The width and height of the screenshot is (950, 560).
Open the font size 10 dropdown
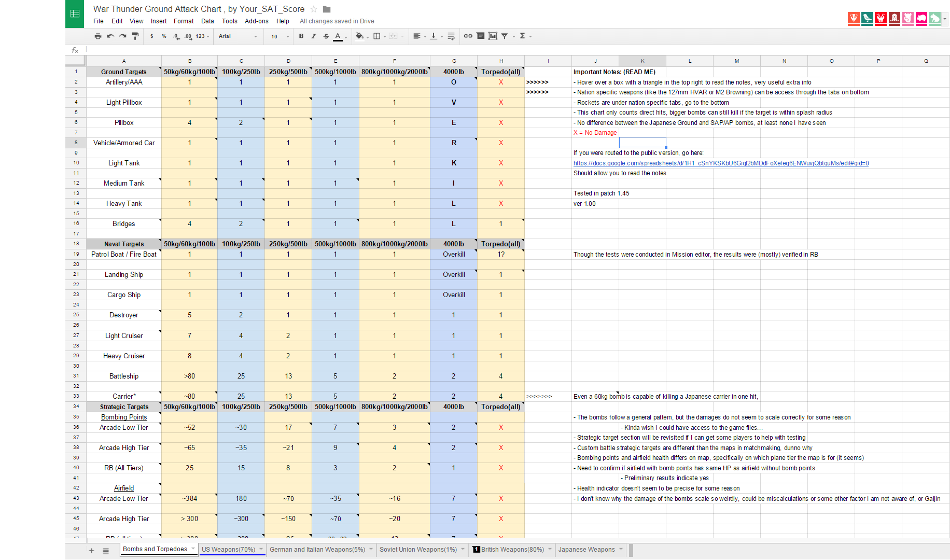point(280,36)
